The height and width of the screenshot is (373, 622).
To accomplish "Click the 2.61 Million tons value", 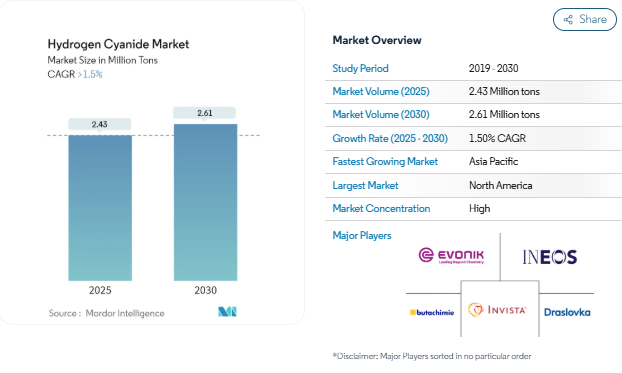I will point(504,114).
